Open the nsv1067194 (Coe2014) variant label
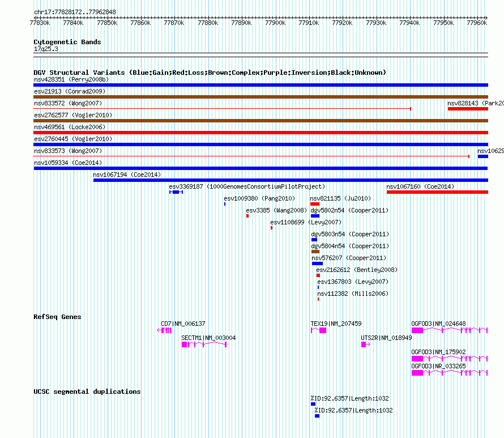 point(127,175)
